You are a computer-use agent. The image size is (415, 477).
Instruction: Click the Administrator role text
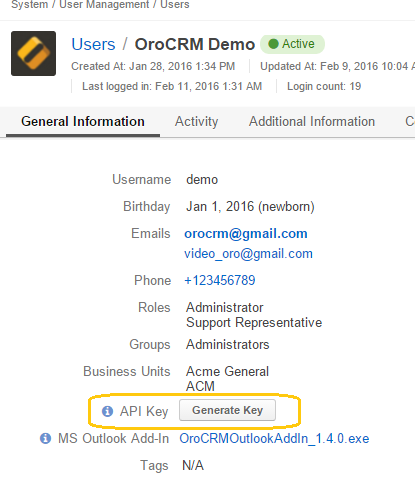(225, 307)
